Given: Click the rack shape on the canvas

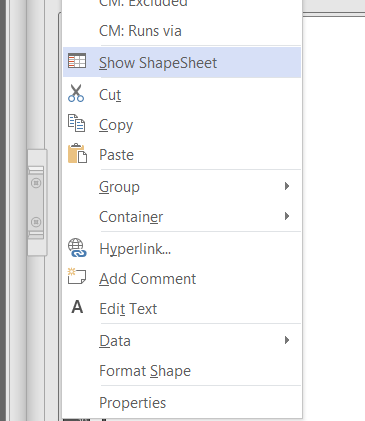Looking at the screenshot, I should point(37,202).
